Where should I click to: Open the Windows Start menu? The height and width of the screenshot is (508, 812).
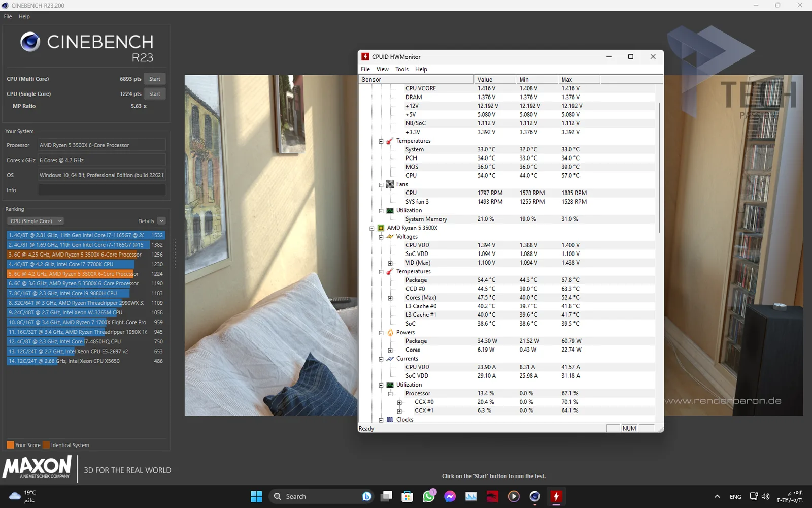[x=256, y=496]
